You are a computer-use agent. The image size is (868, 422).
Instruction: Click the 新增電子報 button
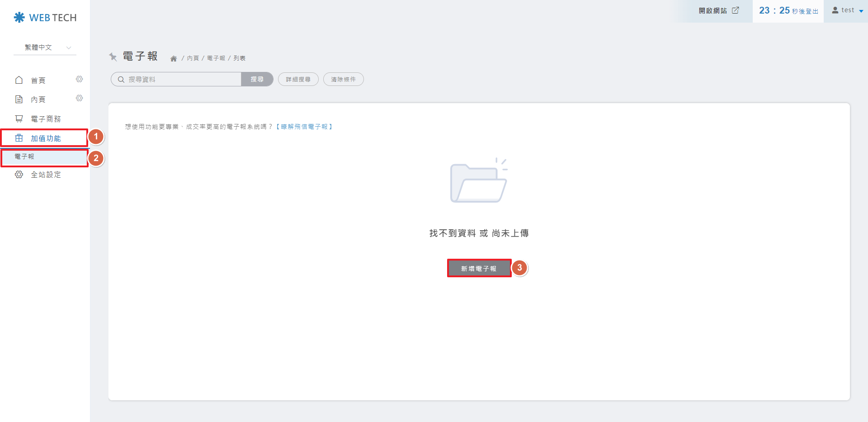[x=479, y=268]
